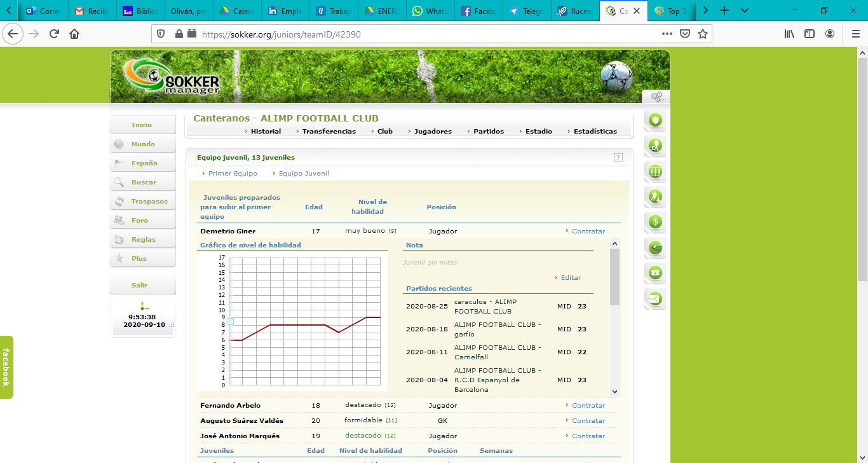Click Editar to edit junior note
868x463 pixels.
571,277
